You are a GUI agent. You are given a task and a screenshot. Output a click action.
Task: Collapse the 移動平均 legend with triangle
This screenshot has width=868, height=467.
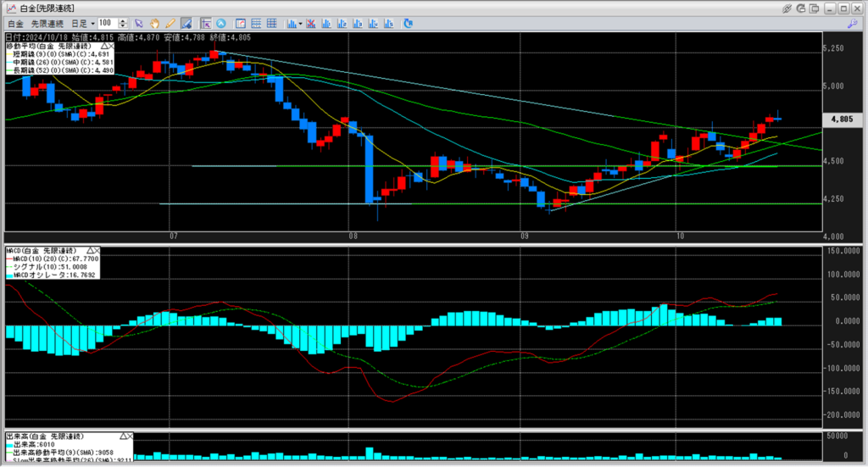104,47
